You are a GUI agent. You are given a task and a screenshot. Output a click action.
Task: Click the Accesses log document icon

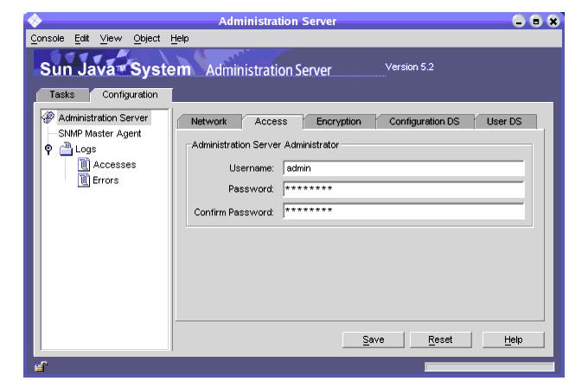click(x=84, y=164)
